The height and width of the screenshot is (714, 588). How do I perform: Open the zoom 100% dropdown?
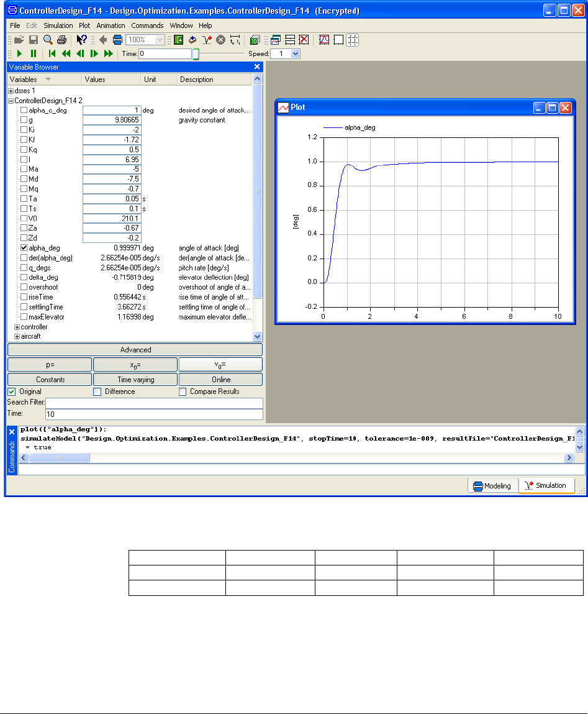point(160,40)
